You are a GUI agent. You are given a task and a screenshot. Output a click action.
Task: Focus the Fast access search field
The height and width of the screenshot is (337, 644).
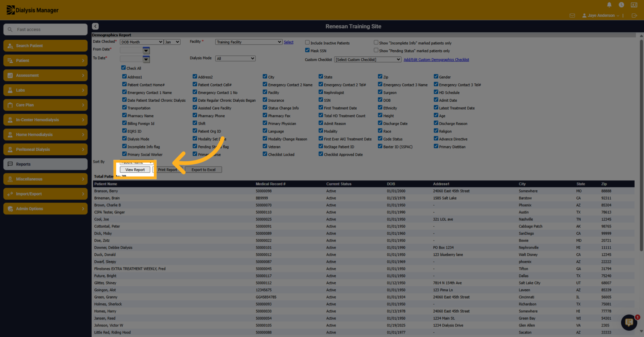(x=45, y=29)
